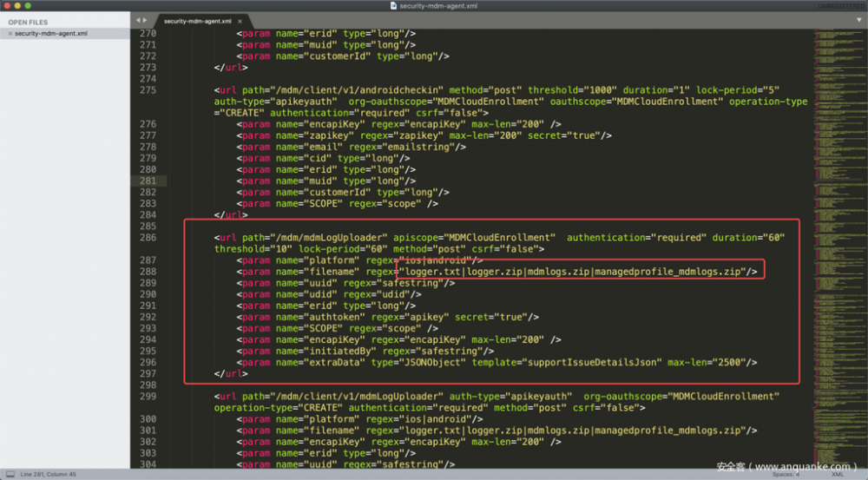Viewport: 868px width, 480px height.
Task: Close the security-mdm-agent.xml tab
Action: 240,21
